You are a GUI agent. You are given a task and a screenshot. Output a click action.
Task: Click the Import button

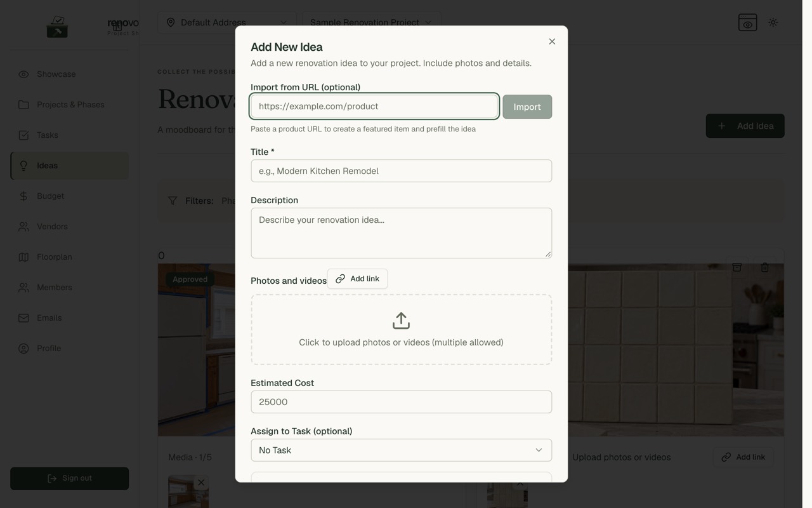point(527,107)
